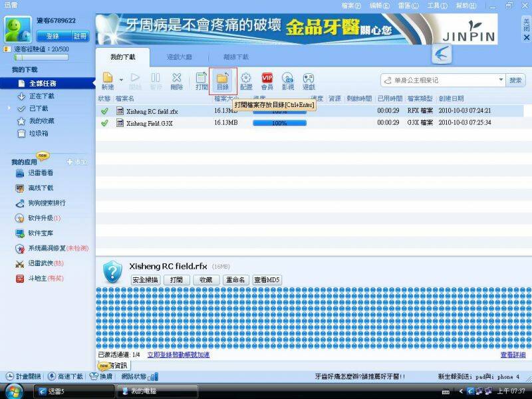Click the 登錄 login button
The height and width of the screenshot is (399, 532).
[53, 36]
